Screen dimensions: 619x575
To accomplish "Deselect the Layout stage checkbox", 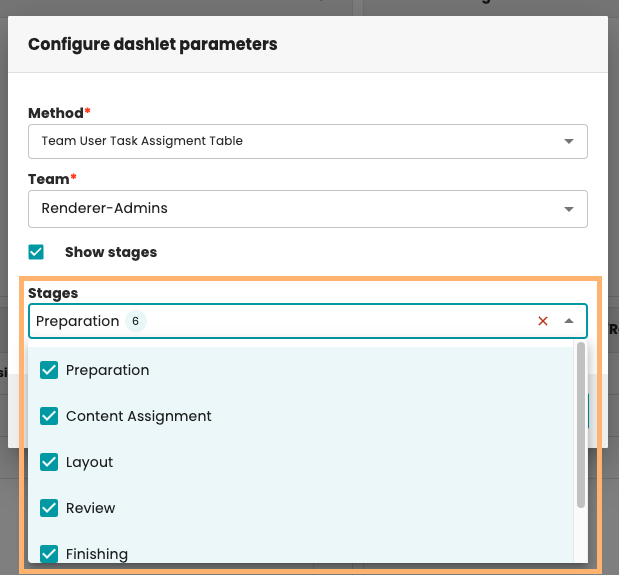I will (x=49, y=462).
